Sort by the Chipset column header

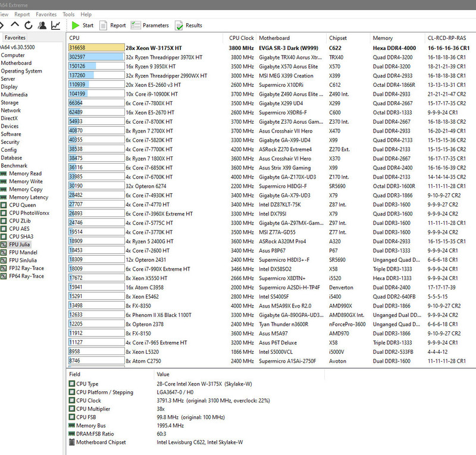(x=349, y=38)
